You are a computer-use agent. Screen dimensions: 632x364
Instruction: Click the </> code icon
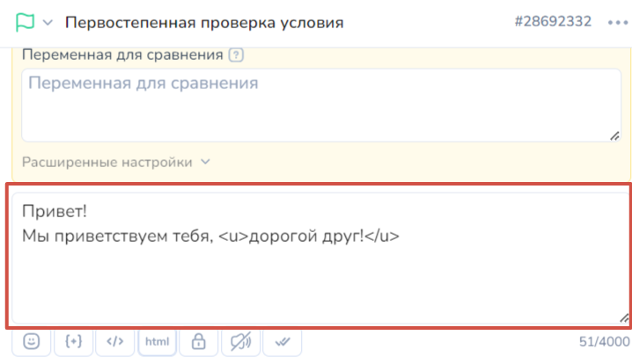click(x=114, y=342)
